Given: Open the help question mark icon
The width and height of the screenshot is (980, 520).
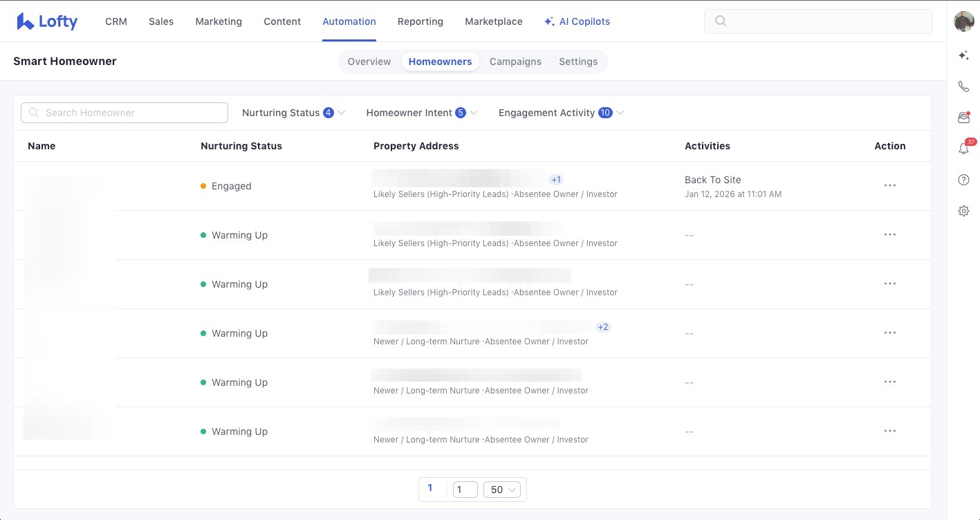Looking at the screenshot, I should click(x=963, y=180).
